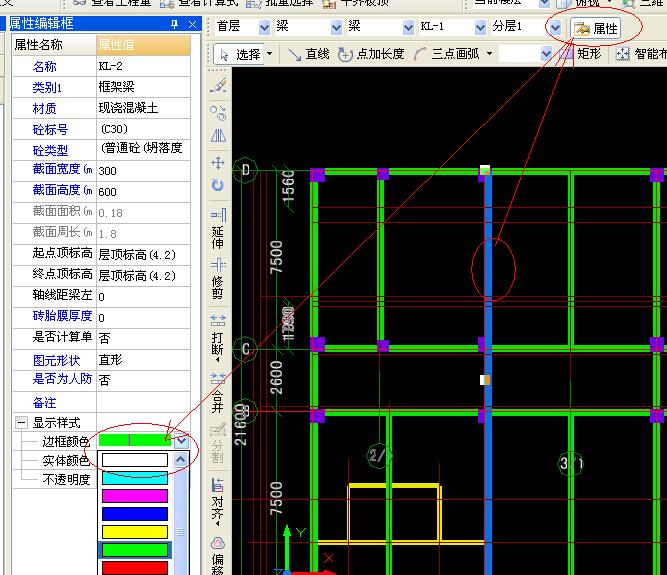Collapse the 显示样式 tree section
The width and height of the screenshot is (667, 575).
21,423
